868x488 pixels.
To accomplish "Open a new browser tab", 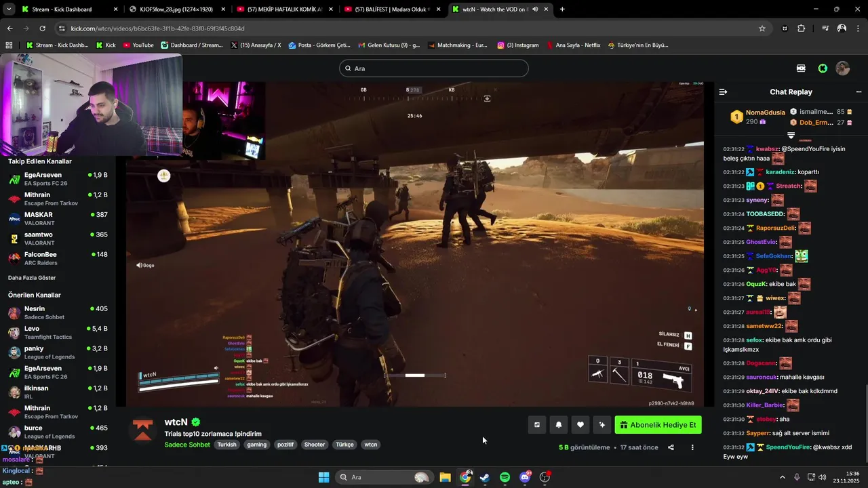I will tap(562, 9).
